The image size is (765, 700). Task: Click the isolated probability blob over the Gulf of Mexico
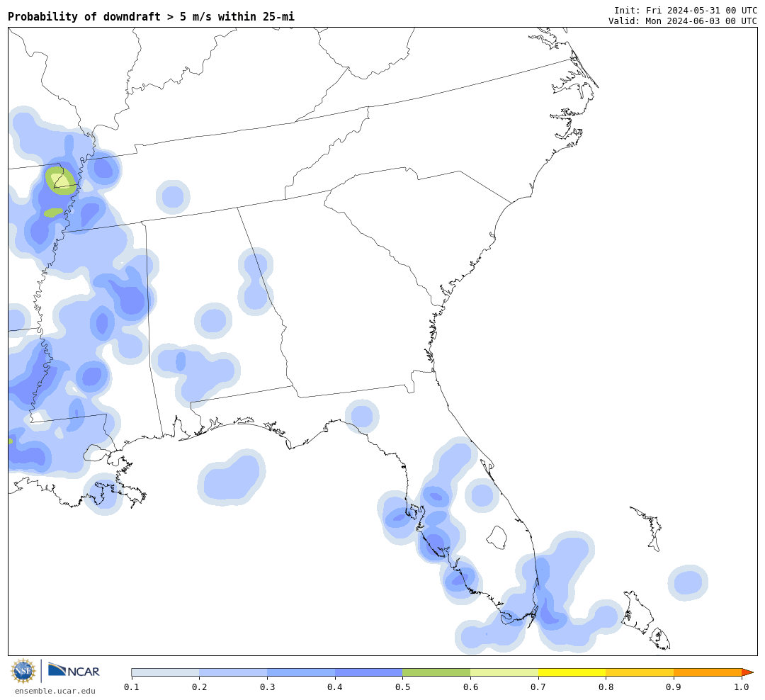pos(232,478)
